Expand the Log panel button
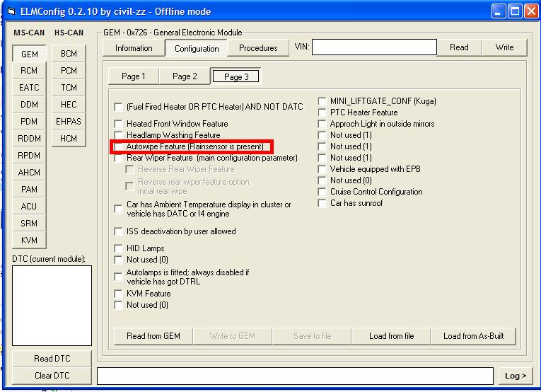 (x=515, y=376)
